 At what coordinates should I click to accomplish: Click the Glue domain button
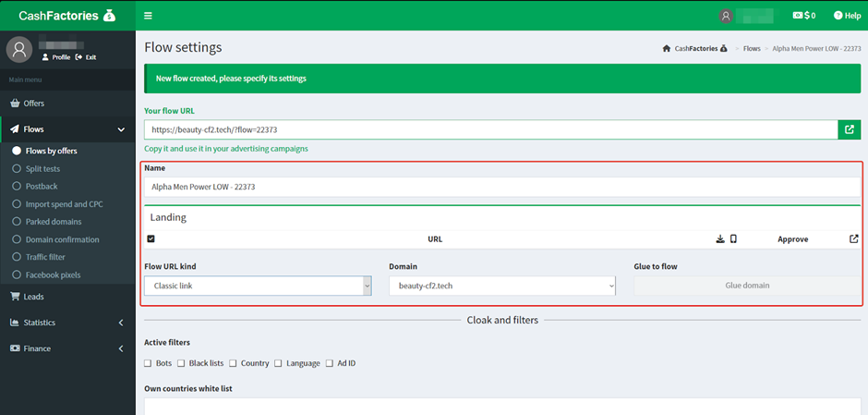(x=747, y=286)
